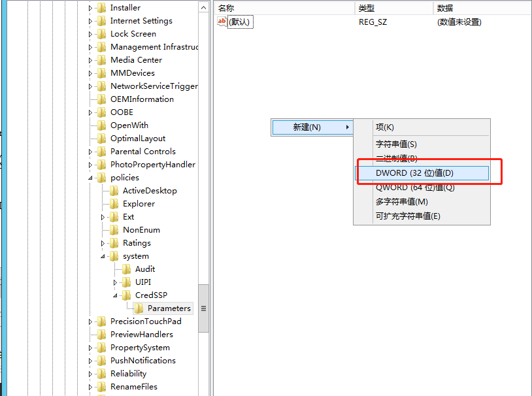Click the Parameters folder icon
The width and height of the screenshot is (532, 396).
click(139, 308)
